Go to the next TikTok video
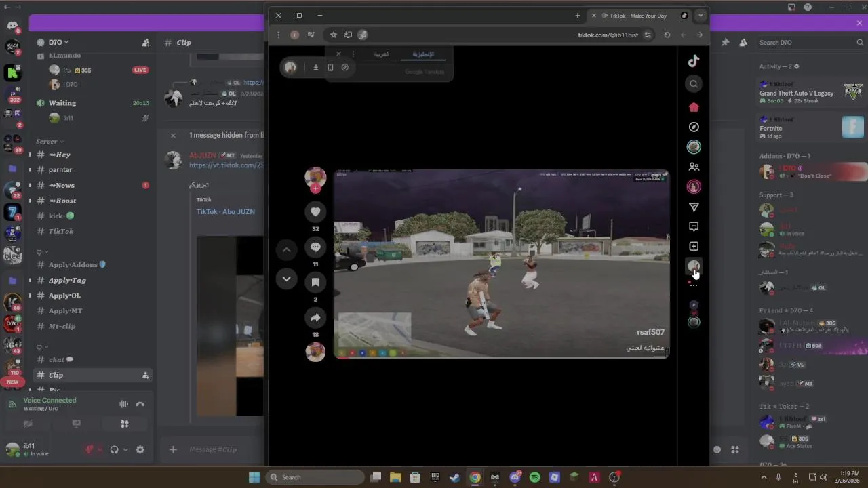Image resolution: width=868 pixels, height=488 pixels. coord(286,279)
